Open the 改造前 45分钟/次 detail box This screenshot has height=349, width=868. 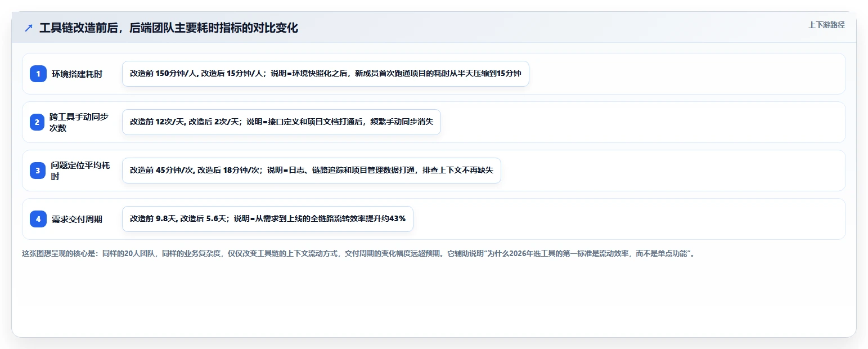[x=311, y=171]
